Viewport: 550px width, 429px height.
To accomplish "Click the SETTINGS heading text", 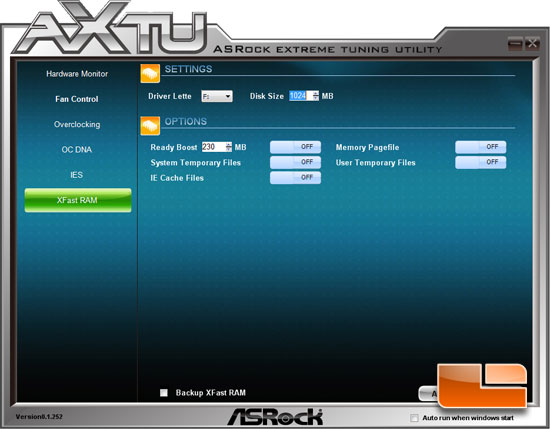I will (188, 69).
